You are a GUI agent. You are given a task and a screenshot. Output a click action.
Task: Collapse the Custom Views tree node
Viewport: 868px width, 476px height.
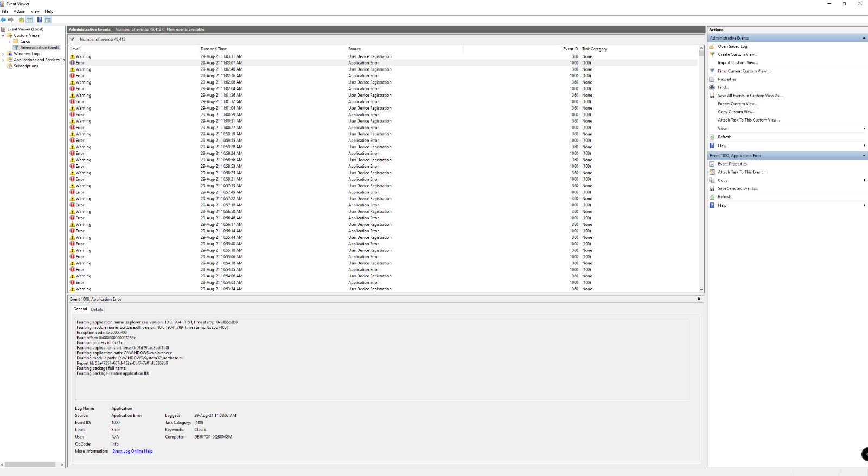tap(3, 35)
